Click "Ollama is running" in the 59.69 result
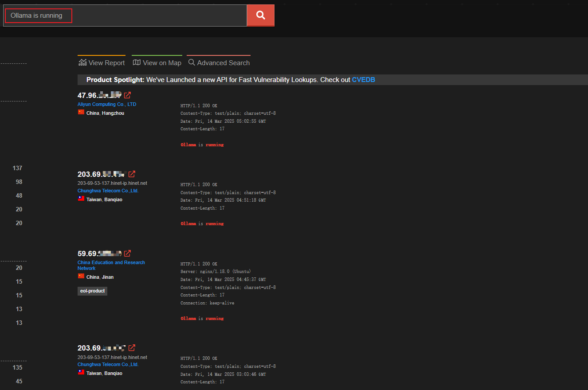This screenshot has width=588, height=390. coord(202,319)
